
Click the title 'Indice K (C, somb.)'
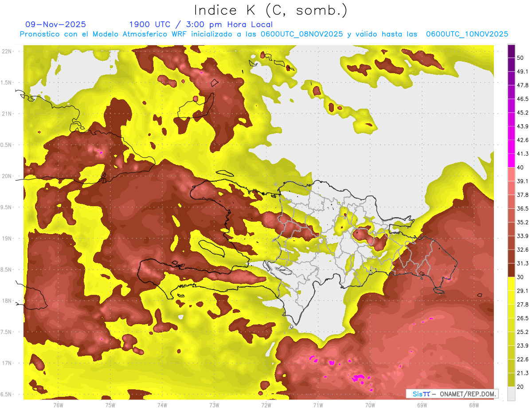click(x=271, y=10)
